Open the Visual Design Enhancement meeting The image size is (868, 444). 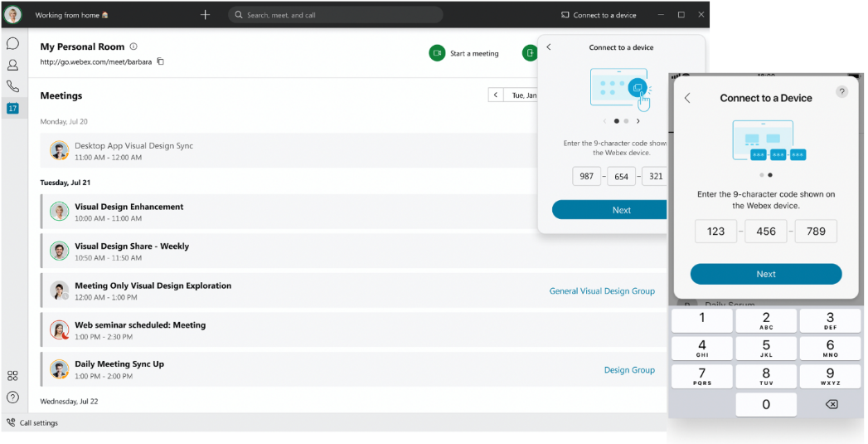pos(129,207)
